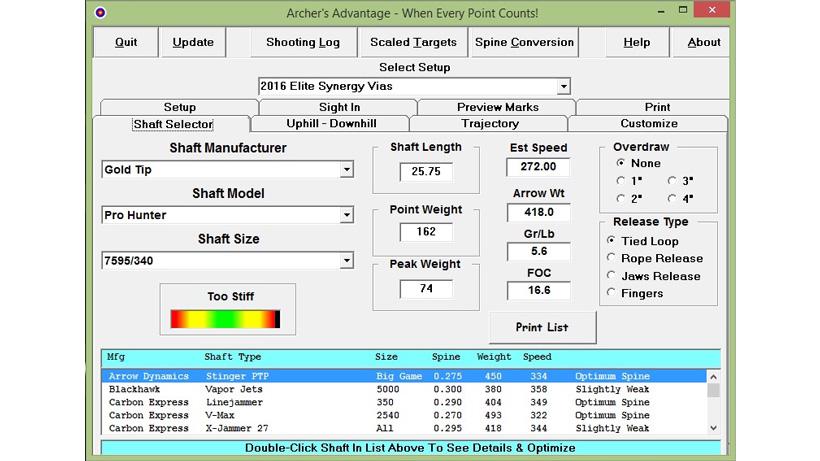This screenshot has height=461, width=820.
Task: Click the Point Weight input field
Action: pos(426,232)
